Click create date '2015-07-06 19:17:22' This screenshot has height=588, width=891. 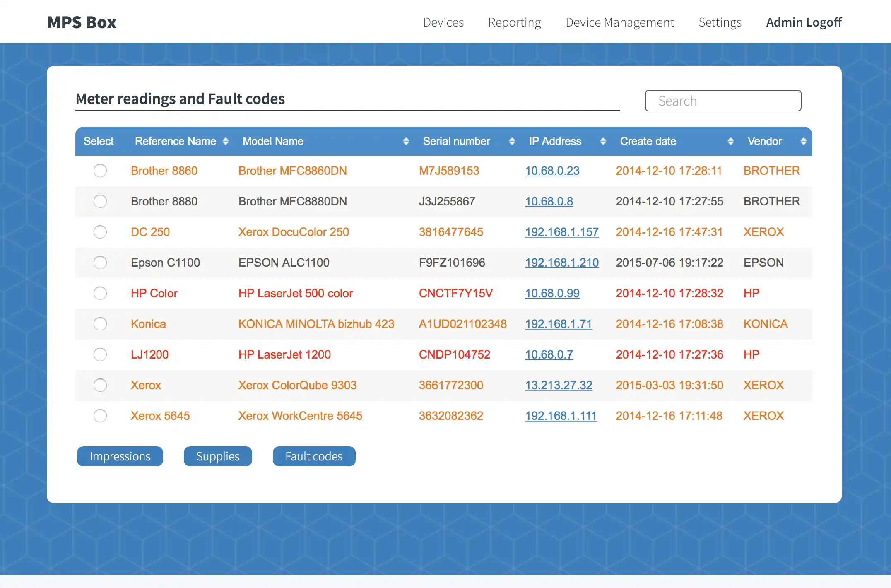[x=669, y=263]
